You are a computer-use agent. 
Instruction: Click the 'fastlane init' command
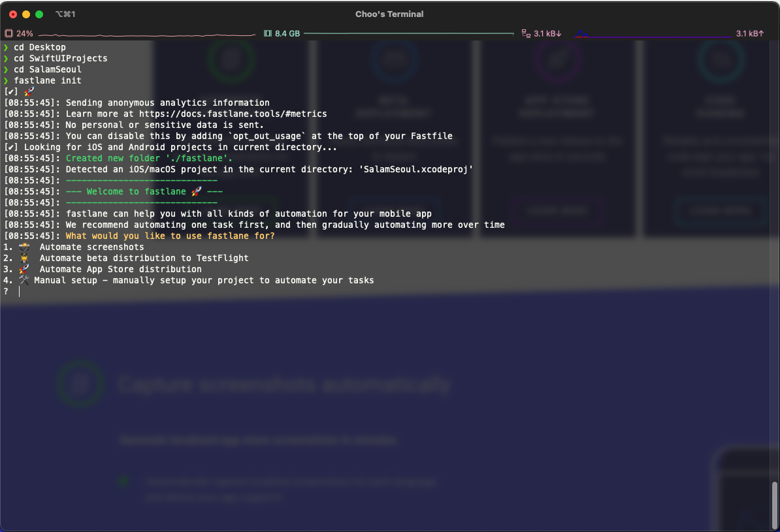[x=48, y=80]
